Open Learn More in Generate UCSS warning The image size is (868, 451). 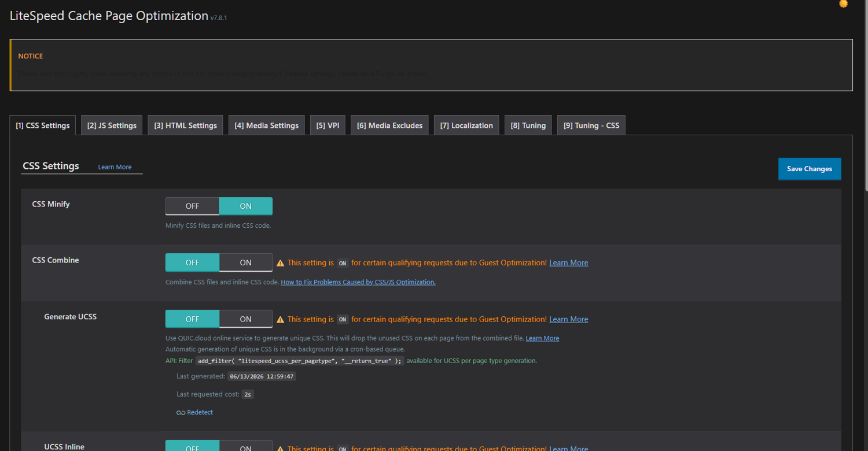pyautogui.click(x=568, y=319)
